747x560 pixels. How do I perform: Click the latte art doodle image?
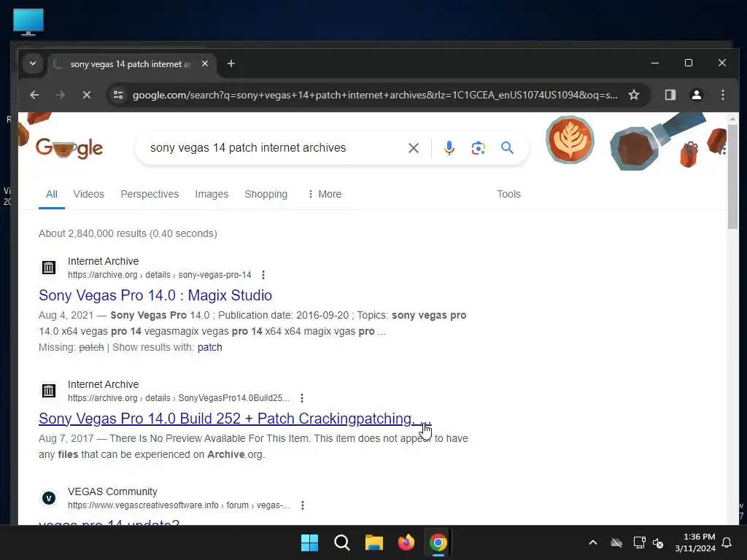pyautogui.click(x=570, y=140)
